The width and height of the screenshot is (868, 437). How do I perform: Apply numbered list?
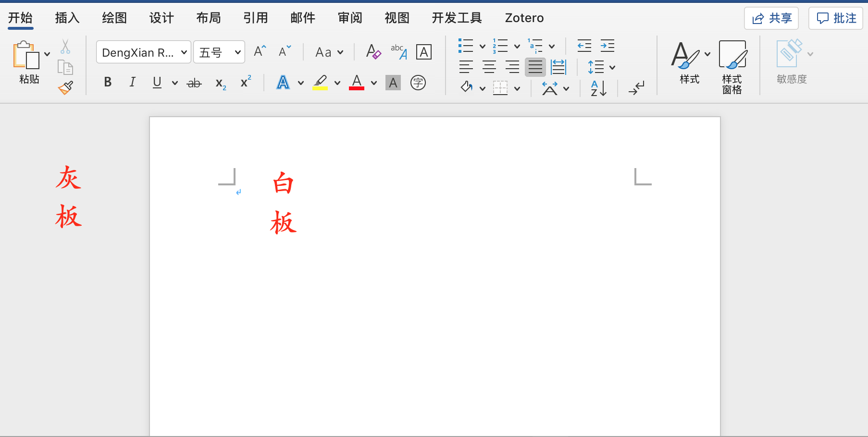[x=500, y=46]
